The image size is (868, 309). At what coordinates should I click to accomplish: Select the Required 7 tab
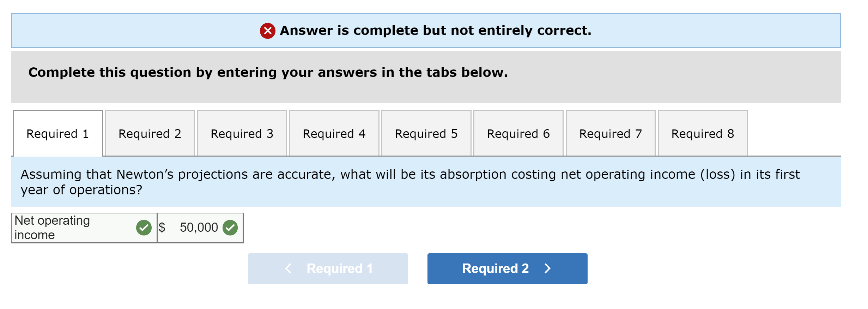click(x=610, y=133)
